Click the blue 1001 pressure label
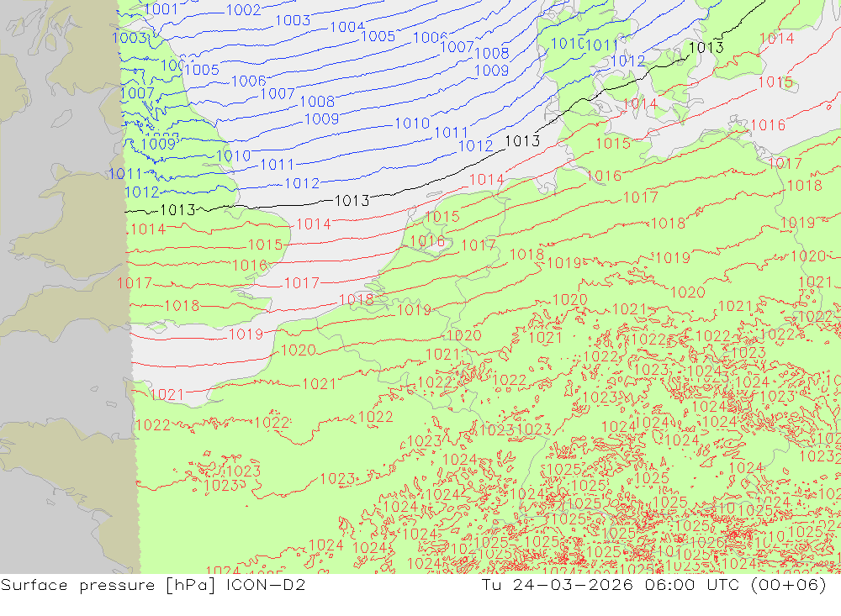This screenshot has height=616, width=841. pyautogui.click(x=161, y=8)
